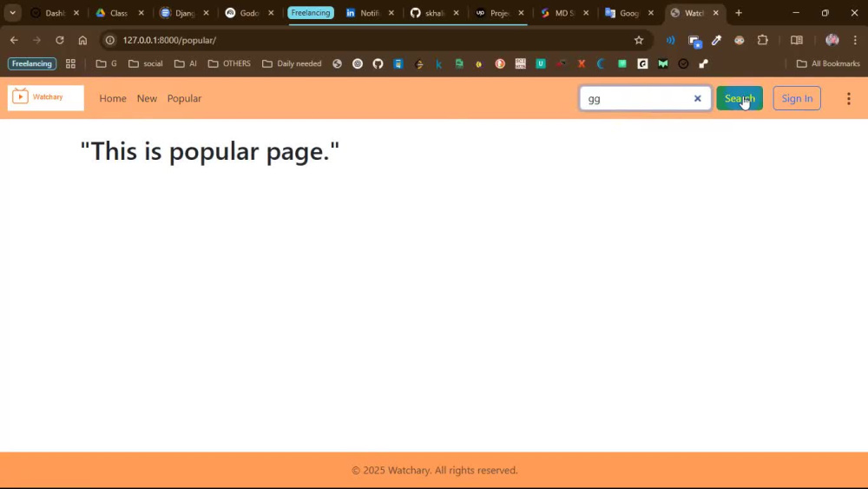
Task: Open the New nav link
Action: [x=147, y=98]
